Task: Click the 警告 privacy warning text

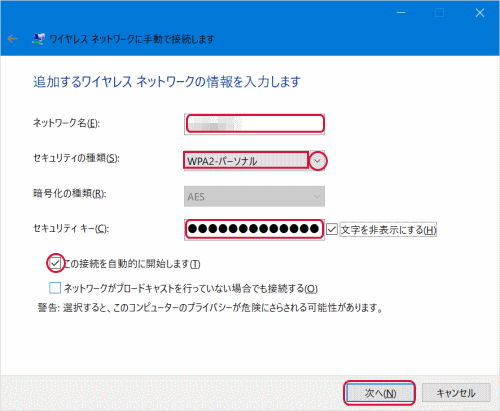Action: coord(210,307)
